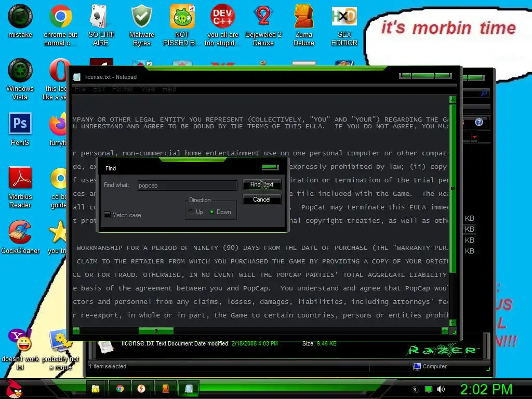Click the red dropdown arrow in Explorer window
Screen dimensions: 532x399
[474, 137]
